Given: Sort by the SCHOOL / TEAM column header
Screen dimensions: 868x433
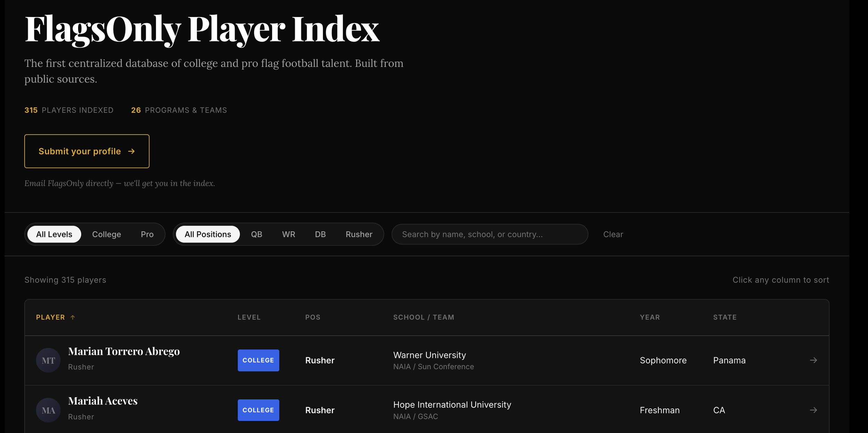Looking at the screenshot, I should (424, 317).
